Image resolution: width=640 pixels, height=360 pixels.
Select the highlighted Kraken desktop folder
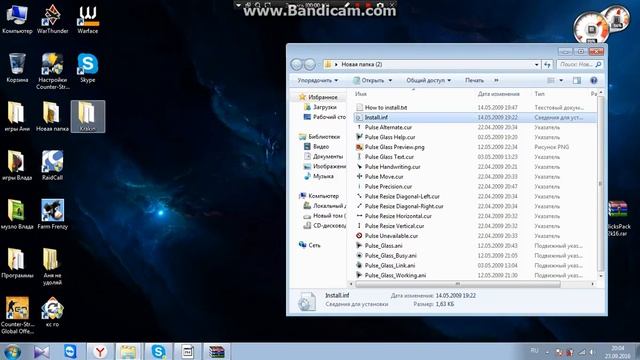(x=87, y=116)
